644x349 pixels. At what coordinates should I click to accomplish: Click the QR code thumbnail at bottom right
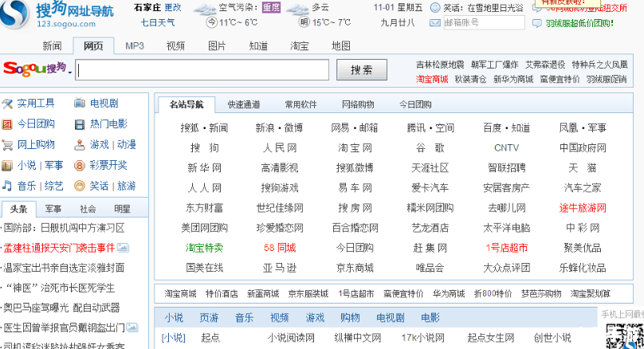(624, 337)
